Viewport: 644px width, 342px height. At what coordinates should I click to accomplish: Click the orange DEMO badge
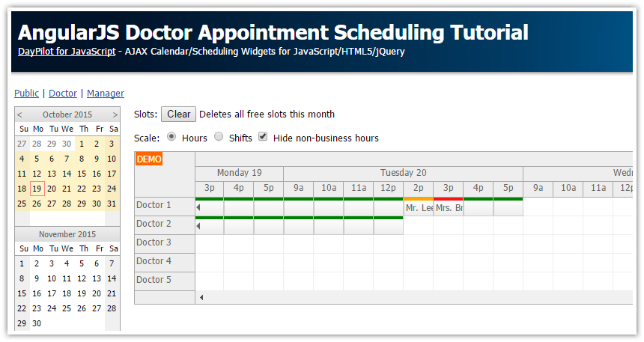pos(148,159)
